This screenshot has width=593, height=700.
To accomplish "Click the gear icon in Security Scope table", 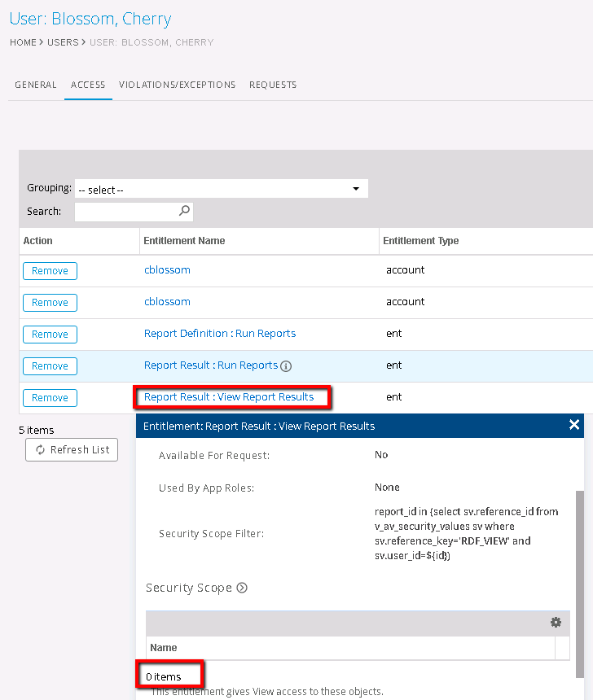I will [x=556, y=623].
